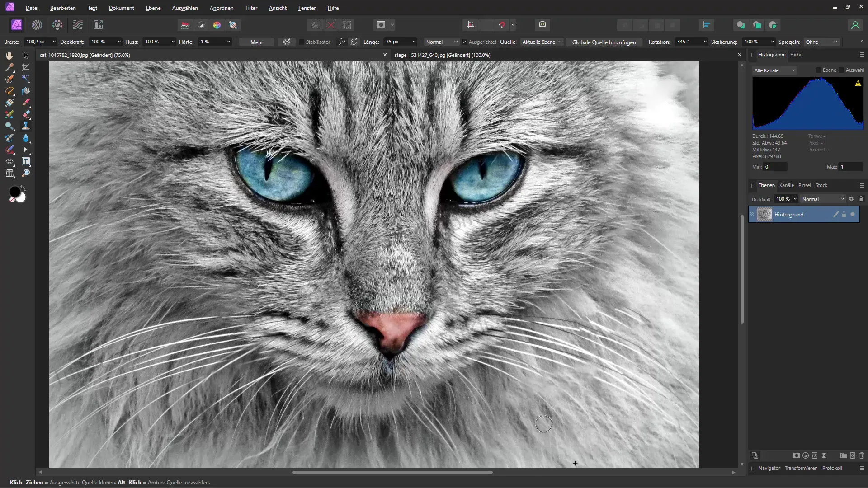This screenshot has width=868, height=488.
Task: Open the Spiegeln 'Ohne' dropdown
Action: pyautogui.click(x=821, y=42)
